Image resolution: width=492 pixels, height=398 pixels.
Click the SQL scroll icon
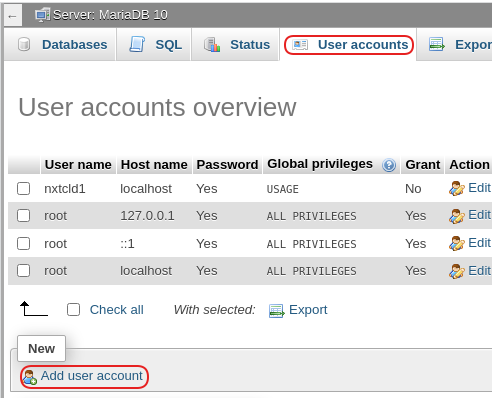pyautogui.click(x=137, y=44)
